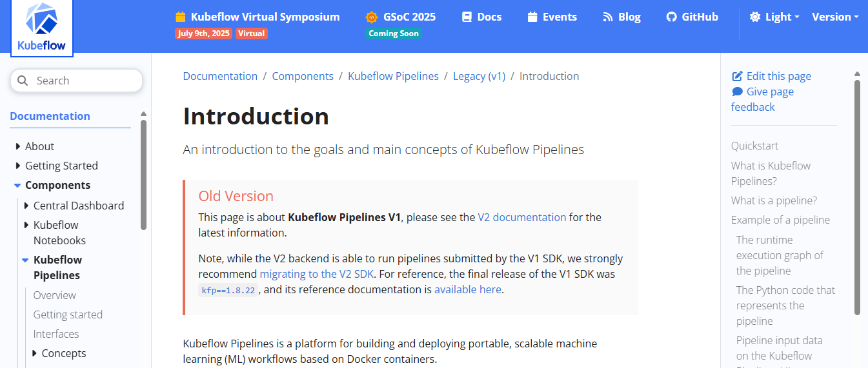Click the search input field
Image resolution: width=868 pixels, height=368 pixels.
click(x=76, y=81)
